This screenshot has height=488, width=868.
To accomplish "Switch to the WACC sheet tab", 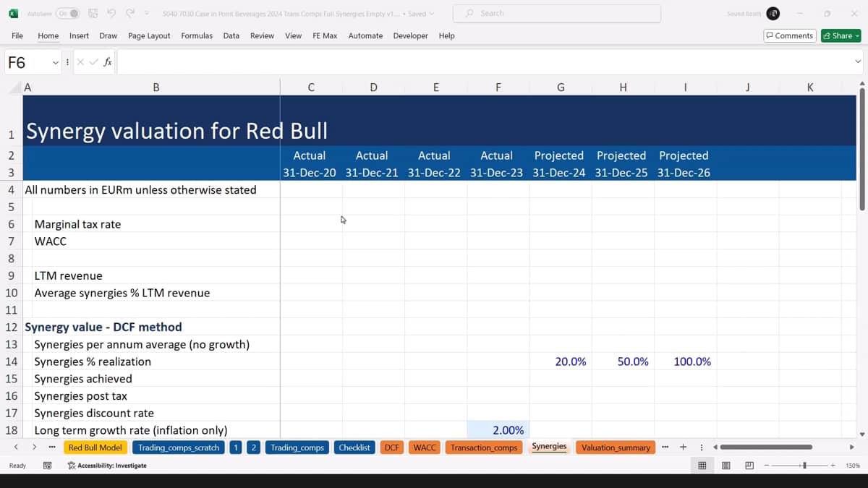I will [x=425, y=448].
